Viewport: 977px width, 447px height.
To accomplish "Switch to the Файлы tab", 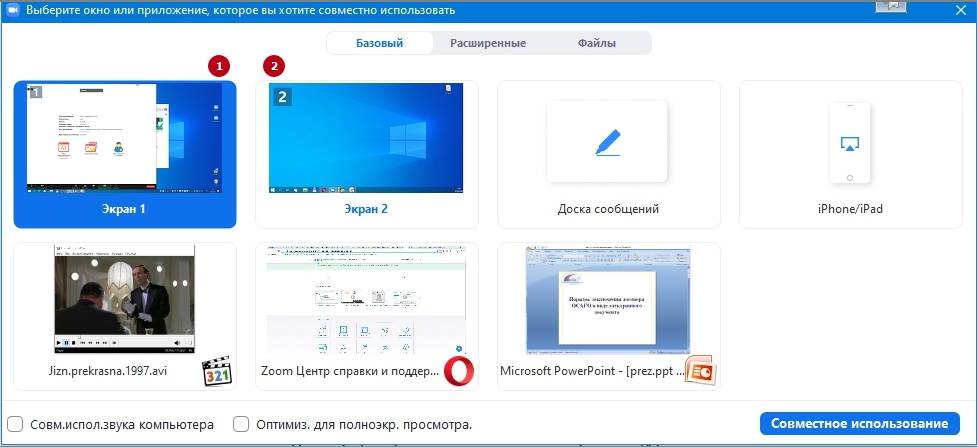I will (x=596, y=43).
